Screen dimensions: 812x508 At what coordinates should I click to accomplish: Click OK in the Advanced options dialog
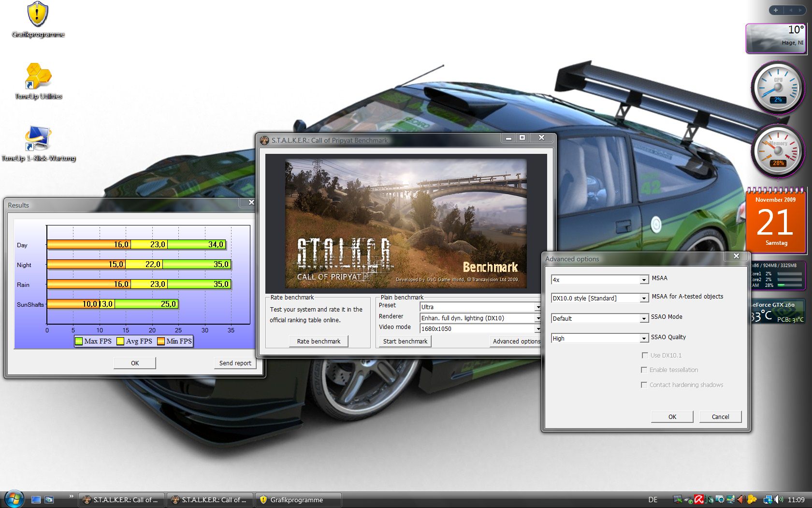pos(672,417)
